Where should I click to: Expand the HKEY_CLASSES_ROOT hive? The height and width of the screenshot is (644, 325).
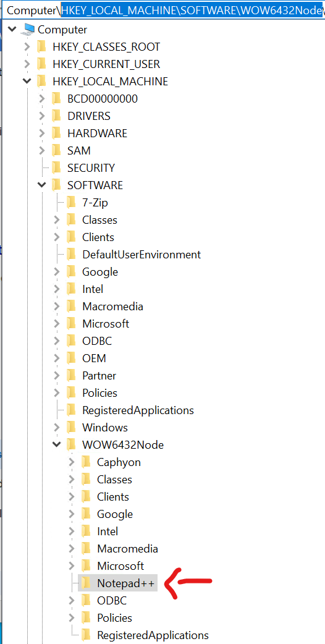point(27,47)
